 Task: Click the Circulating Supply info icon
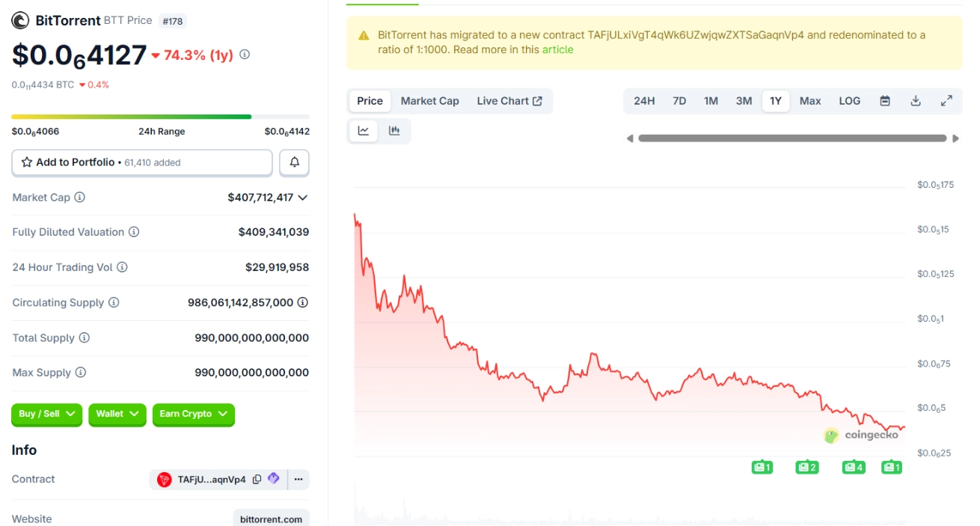[114, 303]
